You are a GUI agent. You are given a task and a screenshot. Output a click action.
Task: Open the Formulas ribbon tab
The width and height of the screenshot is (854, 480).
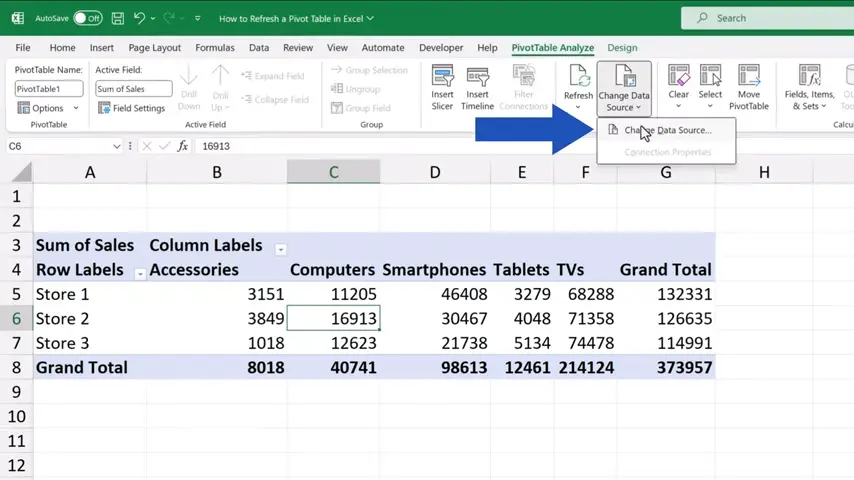pos(215,47)
